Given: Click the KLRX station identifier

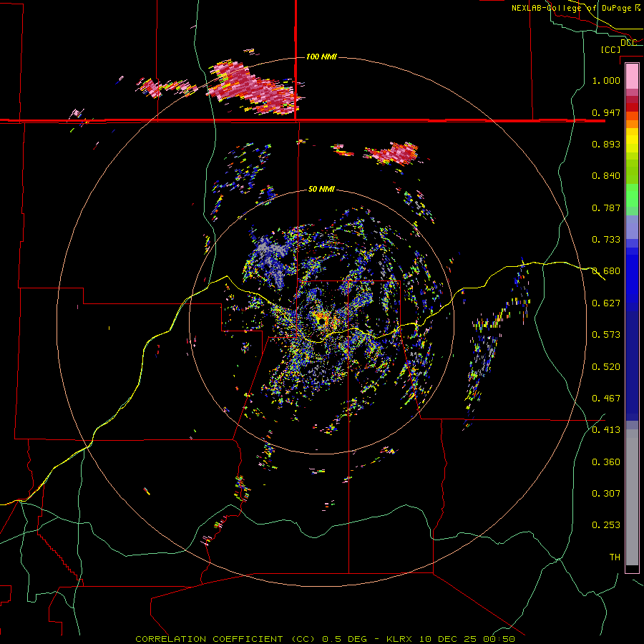Looking at the screenshot, I should [401, 639].
